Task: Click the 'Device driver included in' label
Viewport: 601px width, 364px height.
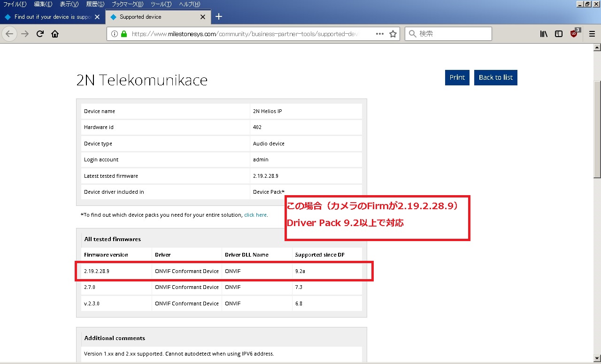Action: tap(114, 192)
